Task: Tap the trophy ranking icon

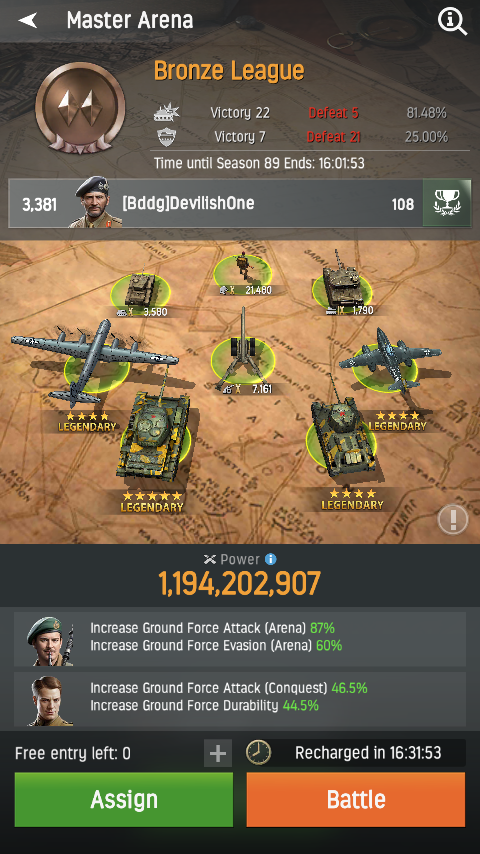Action: coord(447,204)
